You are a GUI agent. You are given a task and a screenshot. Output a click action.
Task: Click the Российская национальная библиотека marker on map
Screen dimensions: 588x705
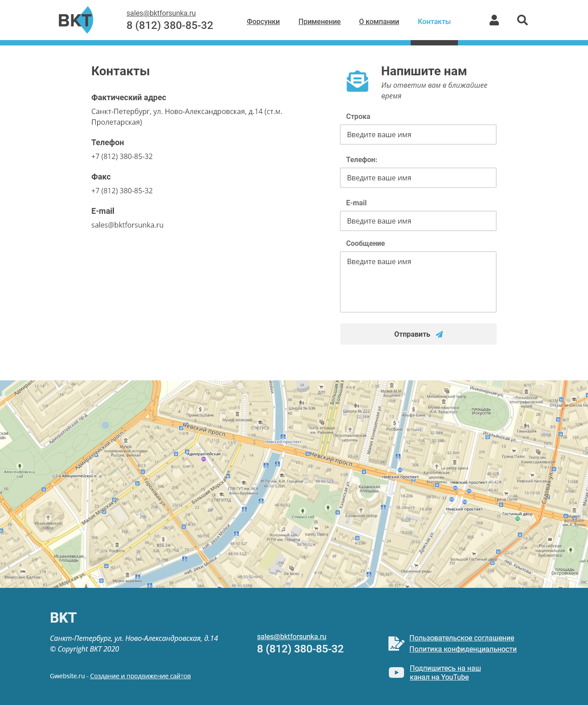click(x=550, y=539)
